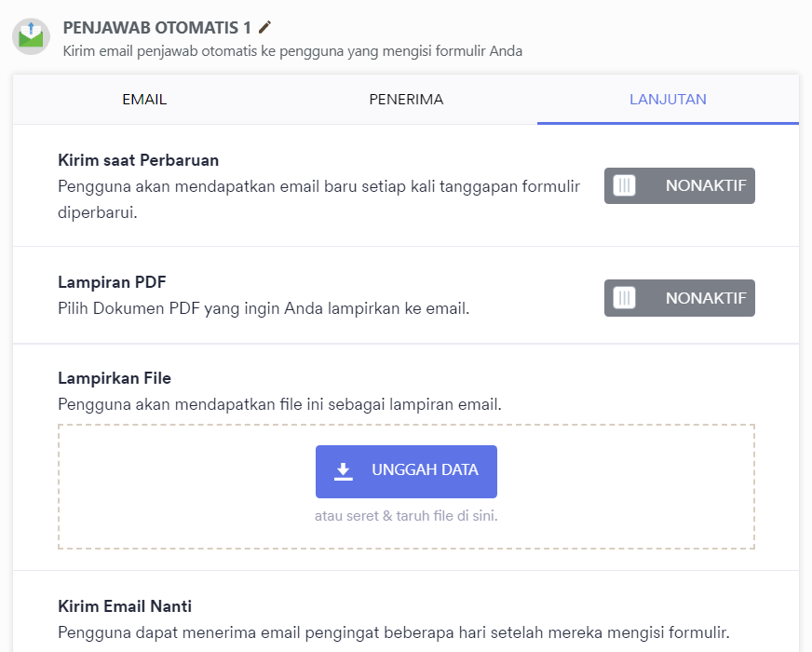Turn on the Lampiran PDF toggle

(x=680, y=298)
